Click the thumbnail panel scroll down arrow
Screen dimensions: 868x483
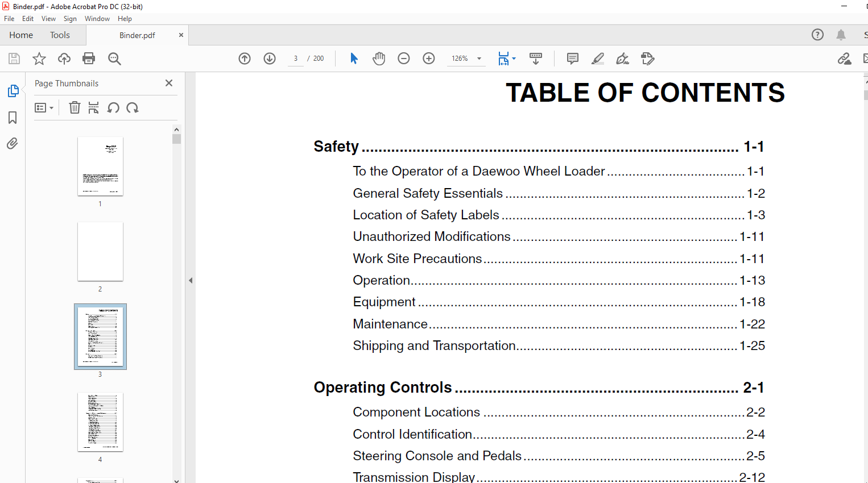(x=176, y=480)
